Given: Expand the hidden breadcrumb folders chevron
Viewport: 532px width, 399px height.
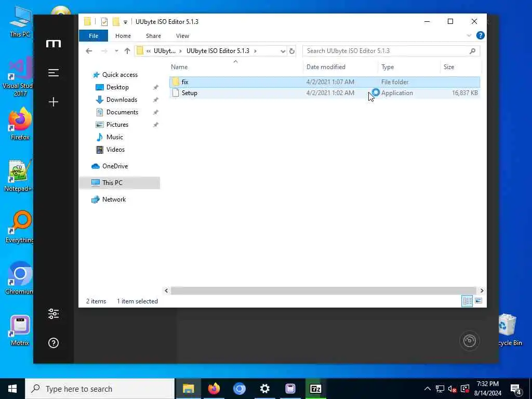Looking at the screenshot, I should [x=148, y=51].
